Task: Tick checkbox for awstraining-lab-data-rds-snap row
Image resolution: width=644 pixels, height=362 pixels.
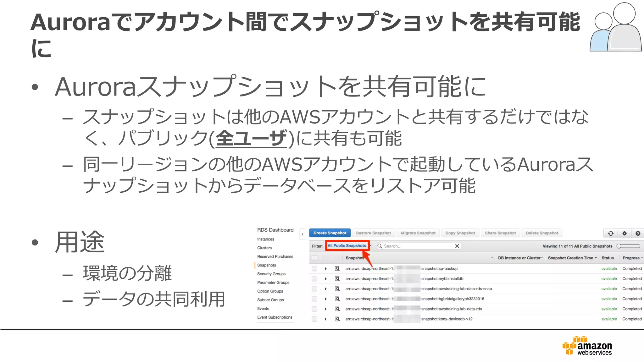Action: pos(314,289)
